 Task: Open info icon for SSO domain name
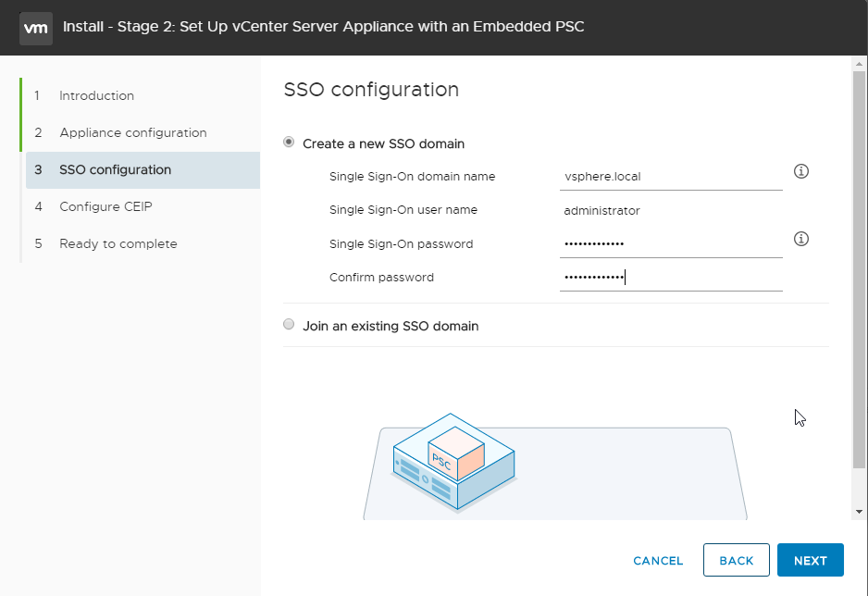point(801,171)
